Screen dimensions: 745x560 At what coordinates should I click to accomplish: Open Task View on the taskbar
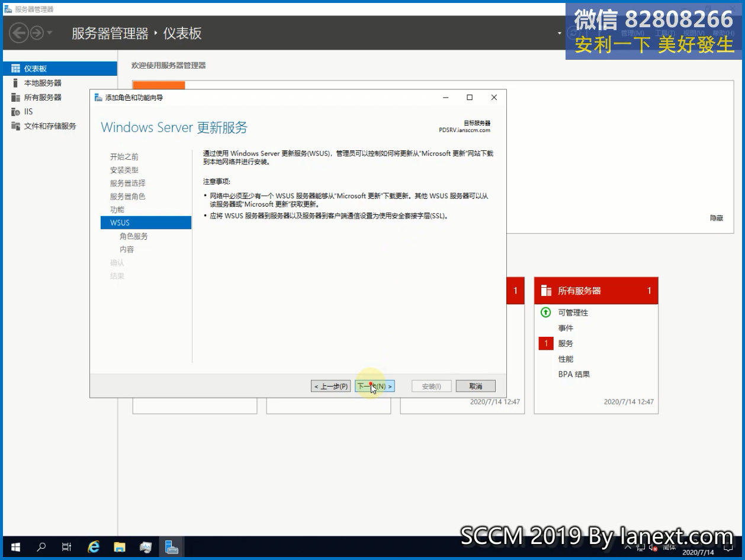67,547
